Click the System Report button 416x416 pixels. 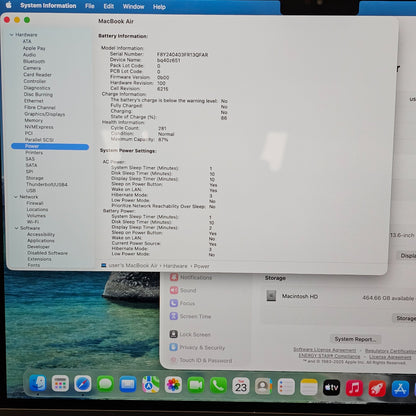coord(355,339)
